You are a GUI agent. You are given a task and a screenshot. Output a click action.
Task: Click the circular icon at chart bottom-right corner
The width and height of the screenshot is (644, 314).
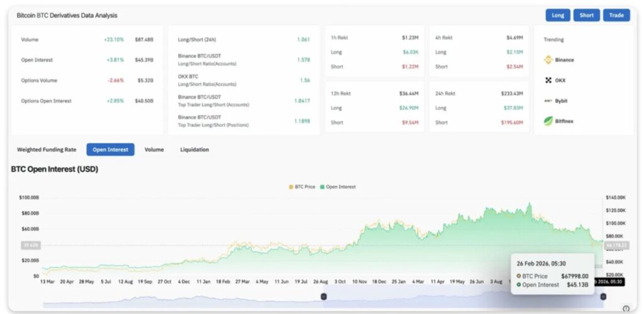click(626, 308)
